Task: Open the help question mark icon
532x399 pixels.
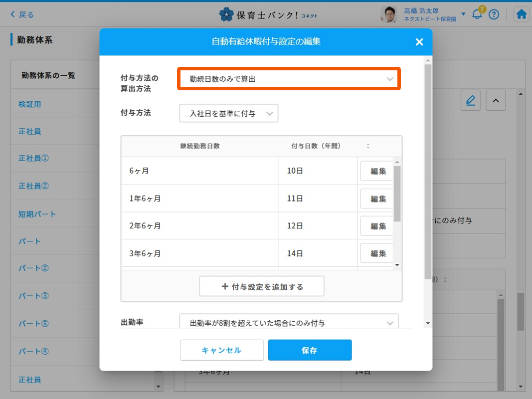Action: (494, 14)
